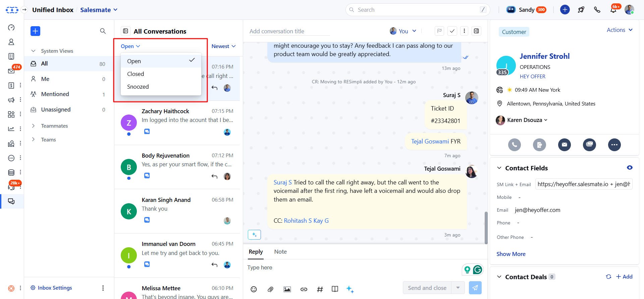Click the Send and close button
The height and width of the screenshot is (299, 644).
(x=427, y=288)
